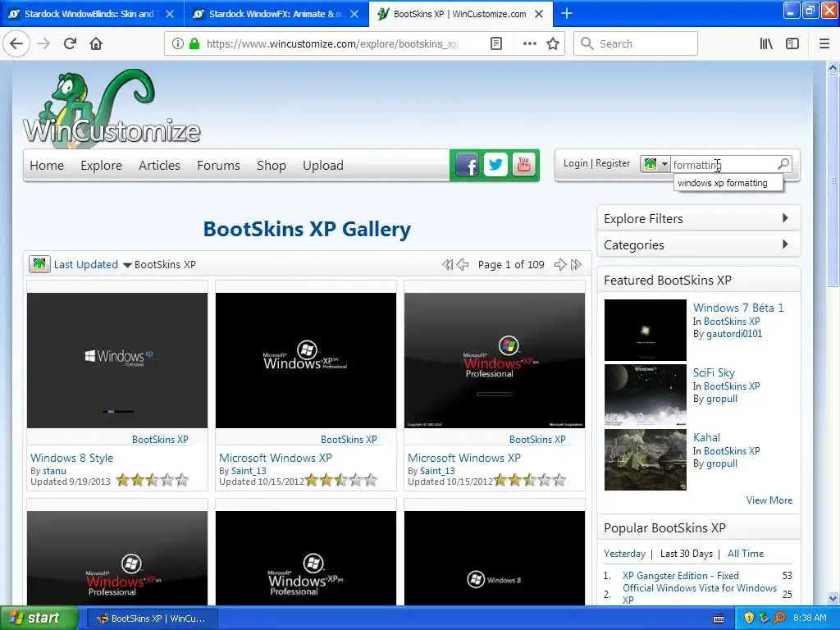Select the 'windows xp formatting' suggestion
The image size is (840, 630).
(728, 183)
